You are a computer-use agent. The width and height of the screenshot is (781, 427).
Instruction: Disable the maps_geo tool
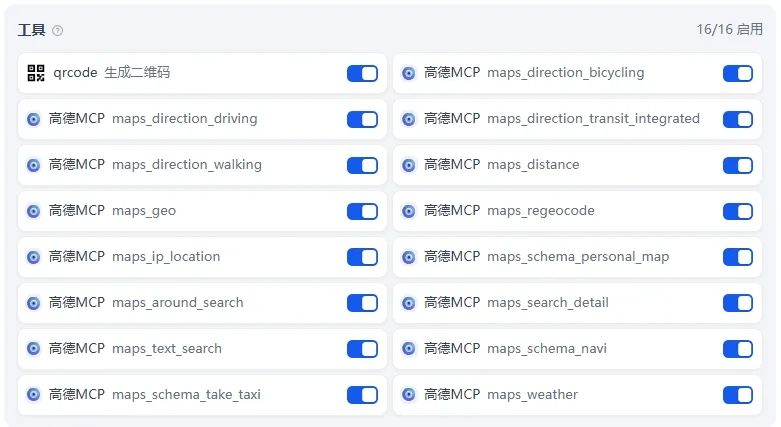click(363, 211)
